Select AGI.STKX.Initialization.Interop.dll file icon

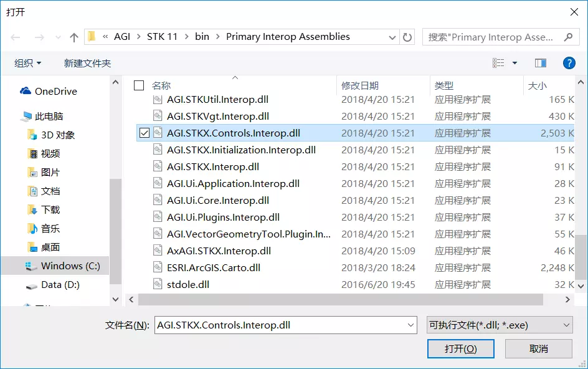pos(158,150)
